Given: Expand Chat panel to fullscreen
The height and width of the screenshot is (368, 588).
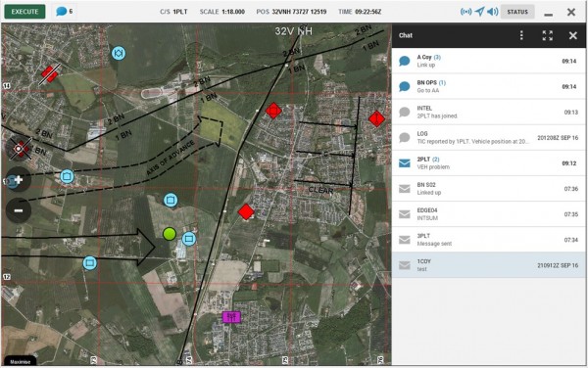Looking at the screenshot, I should pos(548,35).
